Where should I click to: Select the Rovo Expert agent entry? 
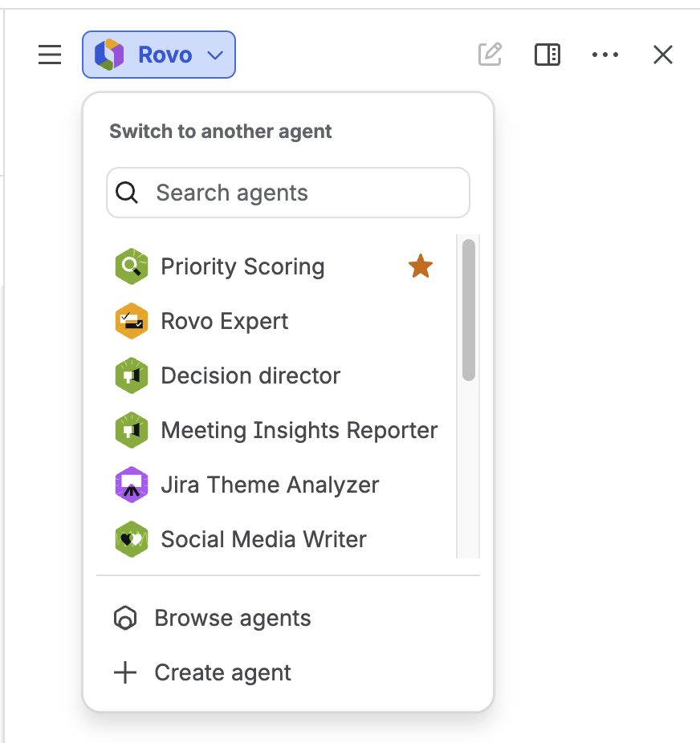coord(224,320)
